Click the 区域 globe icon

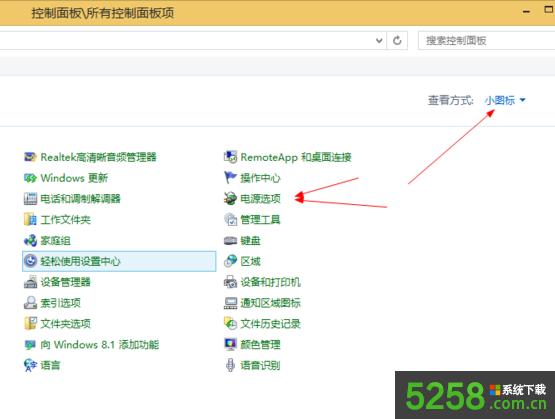[230, 261]
